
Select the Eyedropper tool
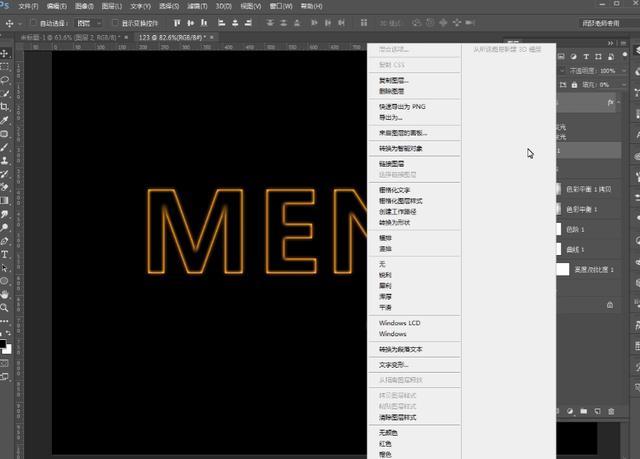point(5,120)
